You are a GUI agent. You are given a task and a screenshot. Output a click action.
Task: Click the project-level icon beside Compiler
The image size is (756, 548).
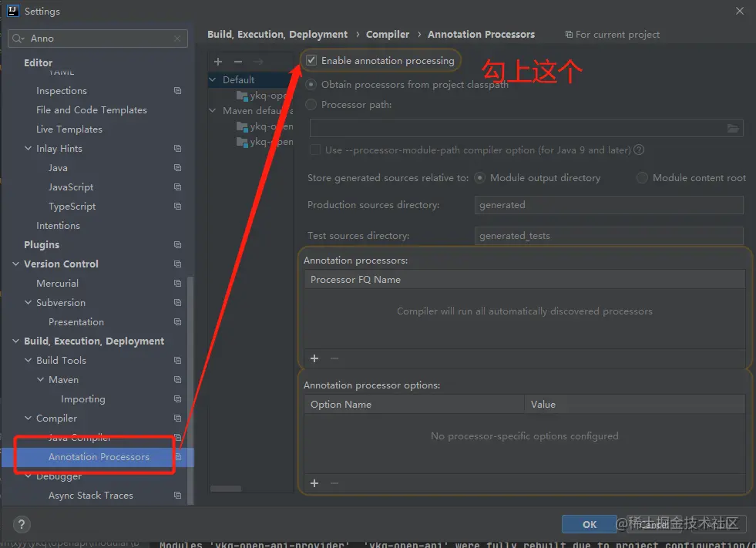click(177, 419)
